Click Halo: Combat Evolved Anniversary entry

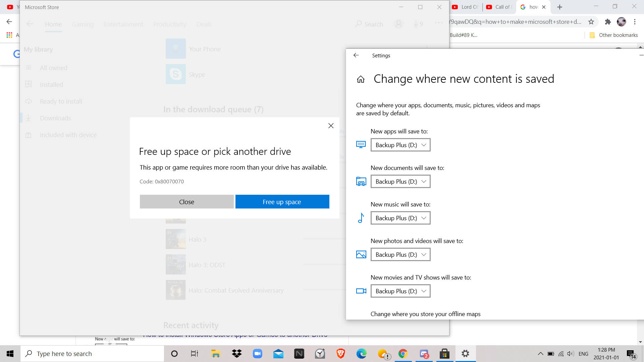pos(236,290)
